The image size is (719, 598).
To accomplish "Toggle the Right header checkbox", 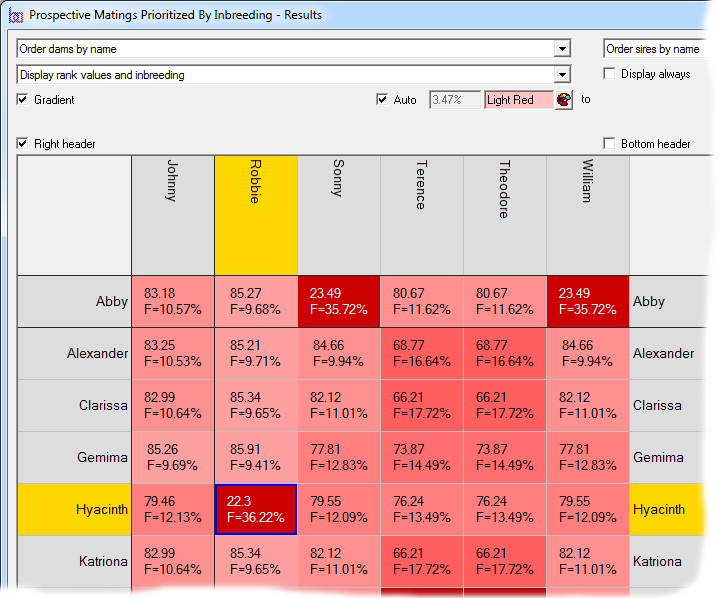I will 22,144.
